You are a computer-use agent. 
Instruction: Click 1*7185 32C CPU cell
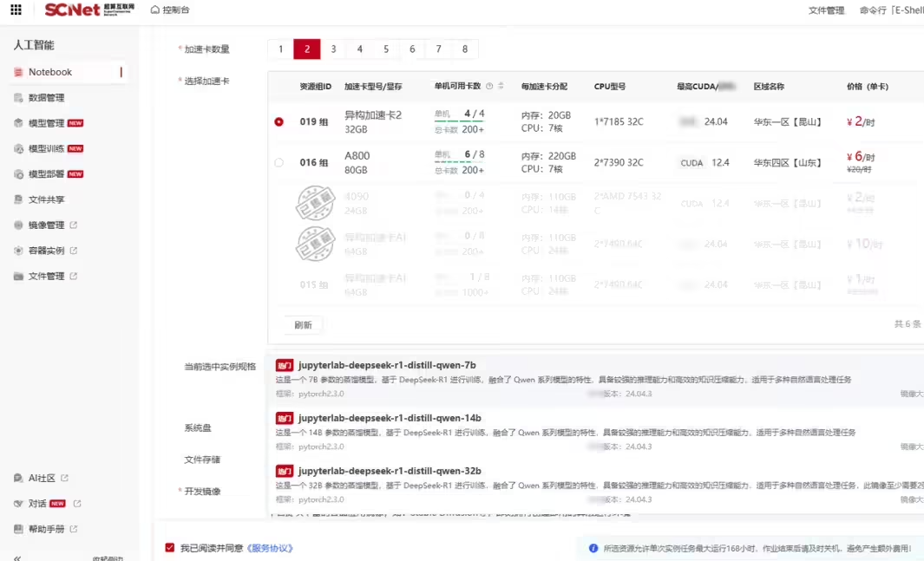tap(619, 122)
